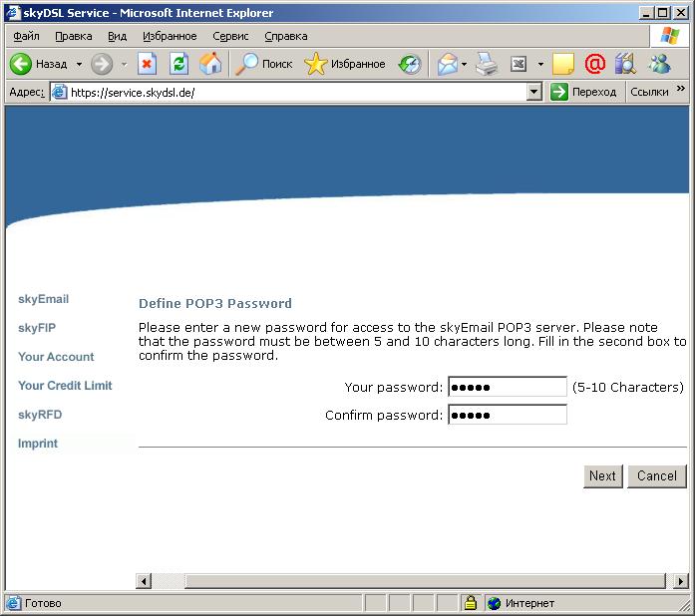Stop page loading with the red X icon
695x616 pixels.
[x=147, y=64]
